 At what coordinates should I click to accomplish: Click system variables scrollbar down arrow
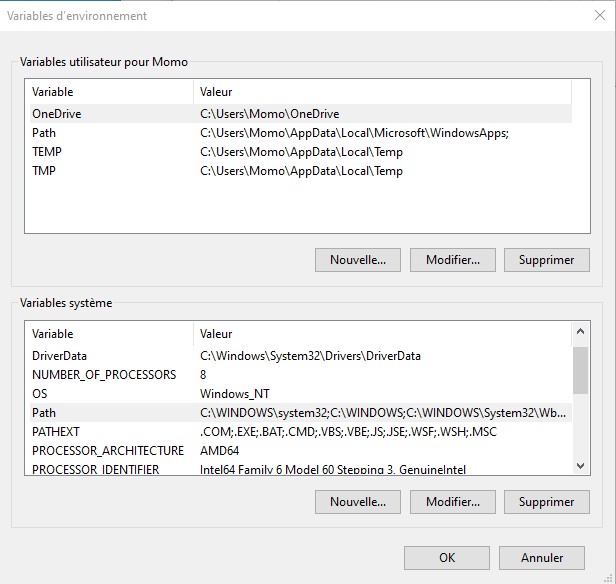pos(581,465)
